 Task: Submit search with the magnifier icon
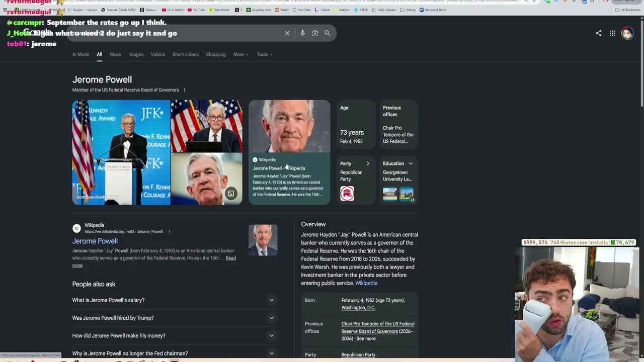point(327,33)
